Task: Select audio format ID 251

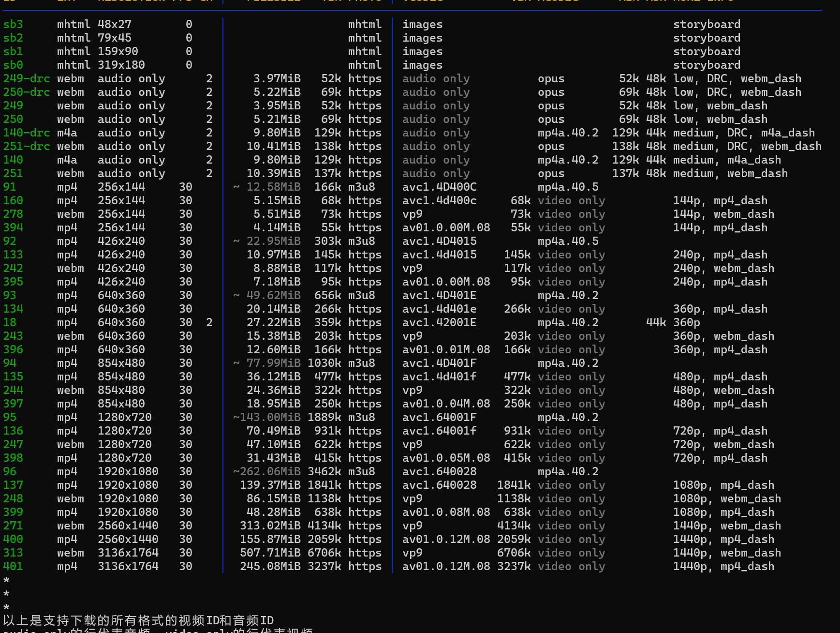Action: tap(13, 173)
